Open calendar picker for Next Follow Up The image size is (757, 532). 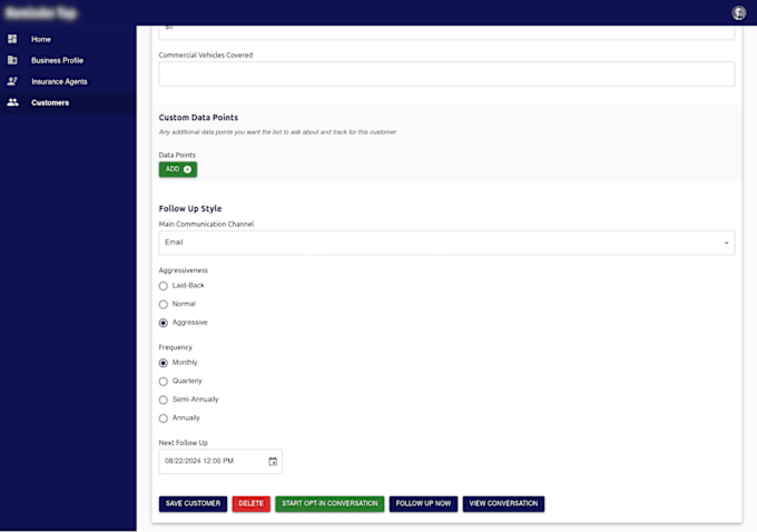pos(272,461)
